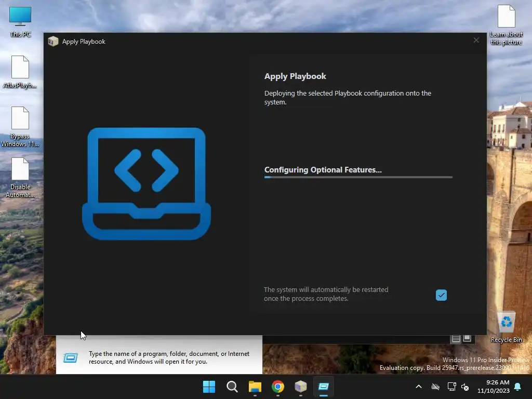The height and width of the screenshot is (399, 532).
Task: Open the This PC desktop icon
Action: (x=20, y=22)
